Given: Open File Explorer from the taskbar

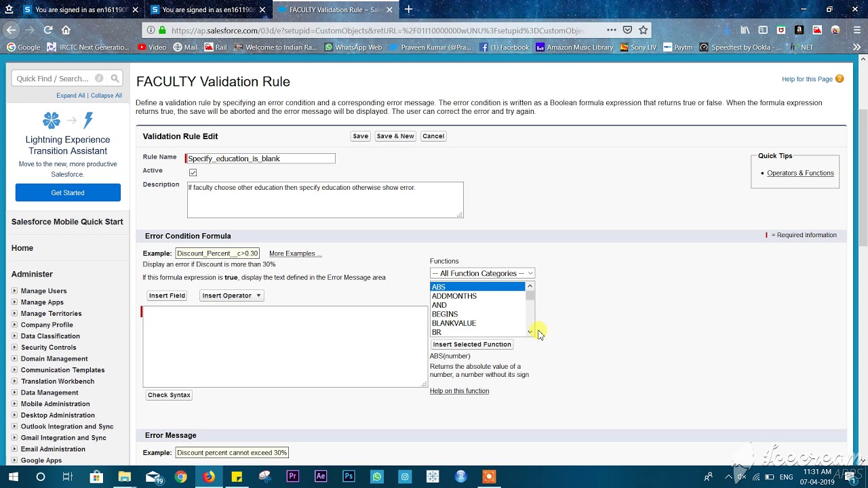Looking at the screenshot, I should pos(124,476).
